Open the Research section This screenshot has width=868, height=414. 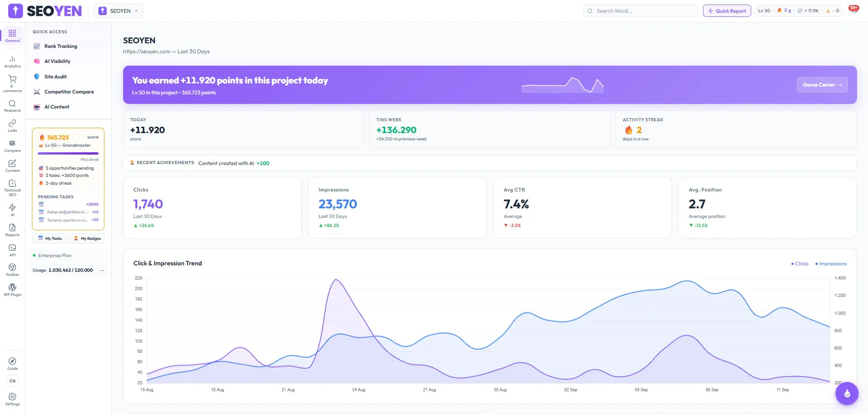click(x=12, y=106)
